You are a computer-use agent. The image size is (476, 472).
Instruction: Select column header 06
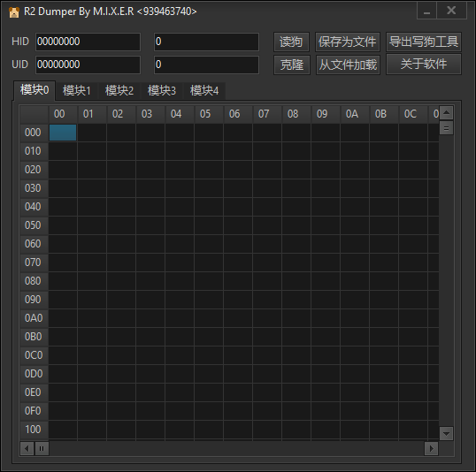coord(238,114)
